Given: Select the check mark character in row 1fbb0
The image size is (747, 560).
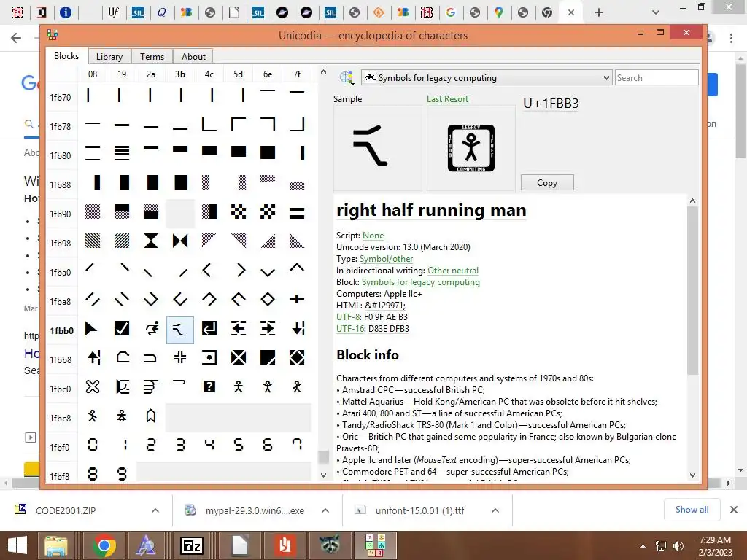Looking at the screenshot, I should pos(122,329).
